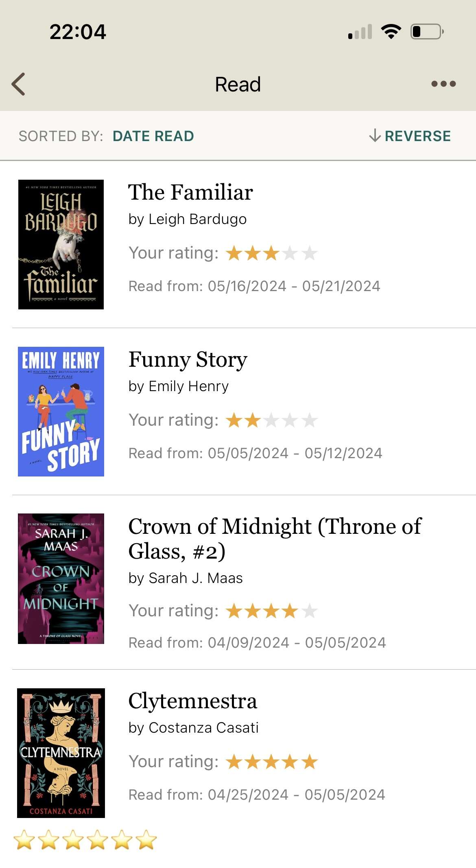Tap the Wi-Fi status icon
The width and height of the screenshot is (476, 868).
391,31
